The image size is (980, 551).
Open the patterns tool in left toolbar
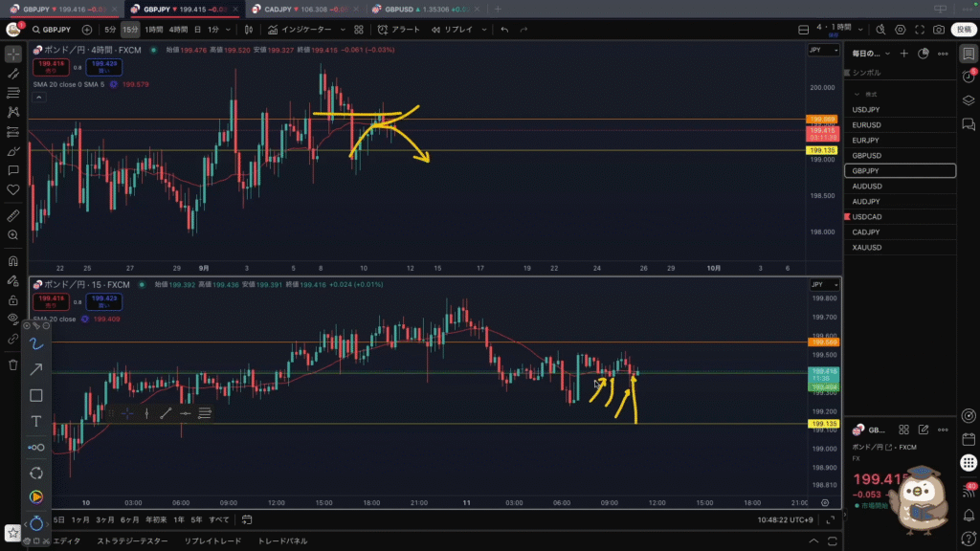[x=13, y=113]
